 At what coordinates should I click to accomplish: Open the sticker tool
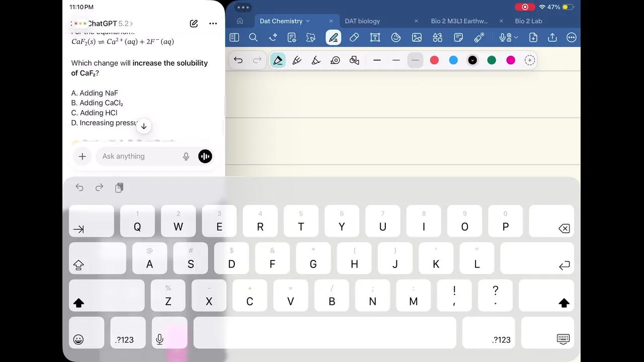pos(396,38)
